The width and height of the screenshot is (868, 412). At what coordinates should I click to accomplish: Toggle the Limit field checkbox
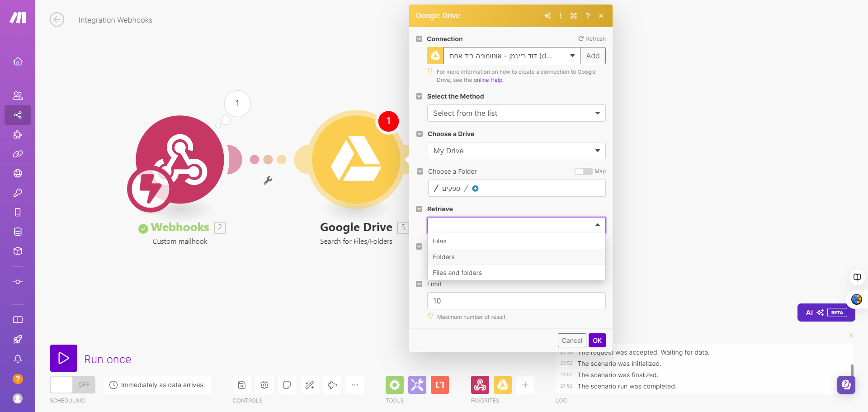419,284
